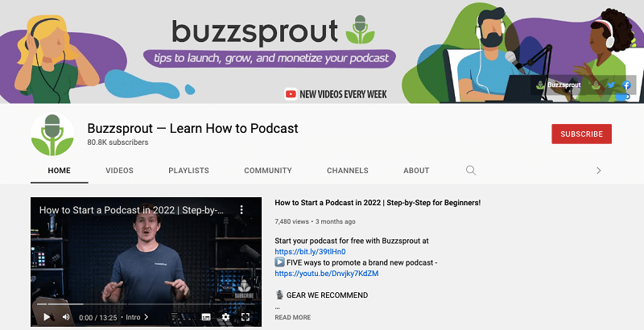Select the Community tab
The width and height of the screenshot is (644, 330).
coord(268,171)
